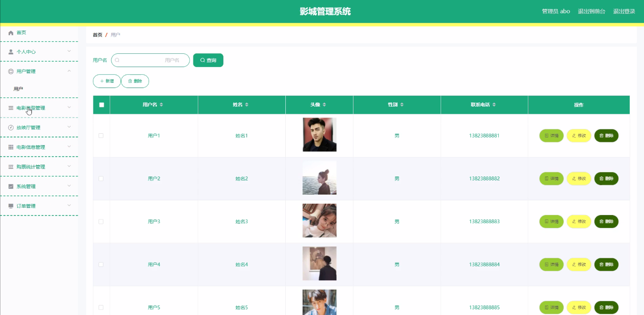Click the avatar thumbnail of 用户2
The width and height of the screenshot is (644, 315).
click(319, 178)
